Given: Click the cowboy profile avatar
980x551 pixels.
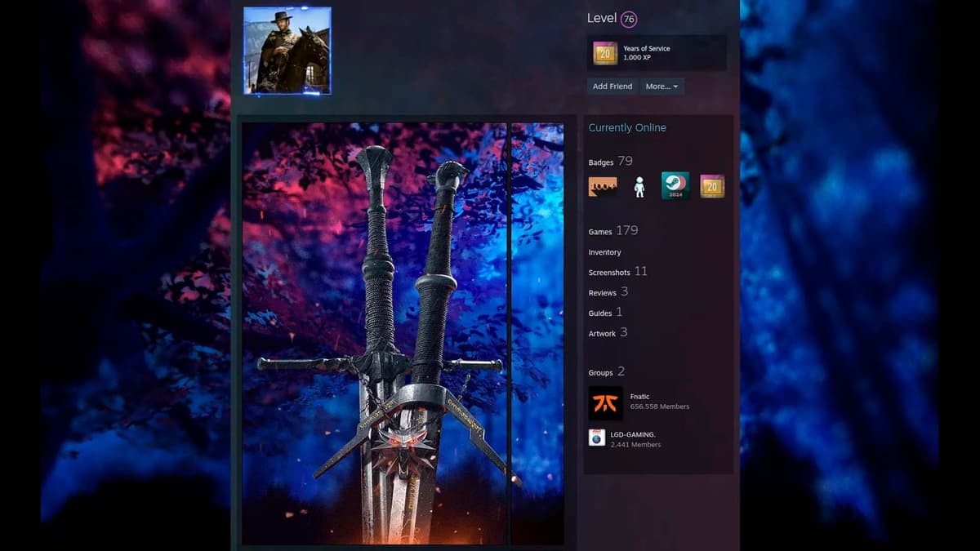Looking at the screenshot, I should click(x=287, y=51).
